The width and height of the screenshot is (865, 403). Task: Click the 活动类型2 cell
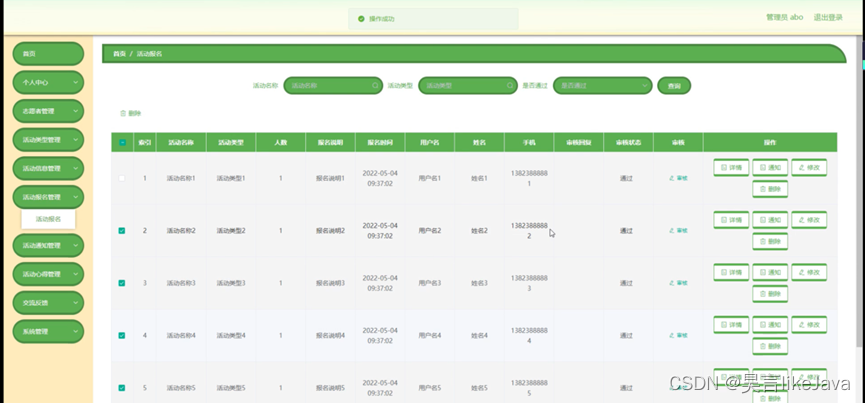coord(231,230)
